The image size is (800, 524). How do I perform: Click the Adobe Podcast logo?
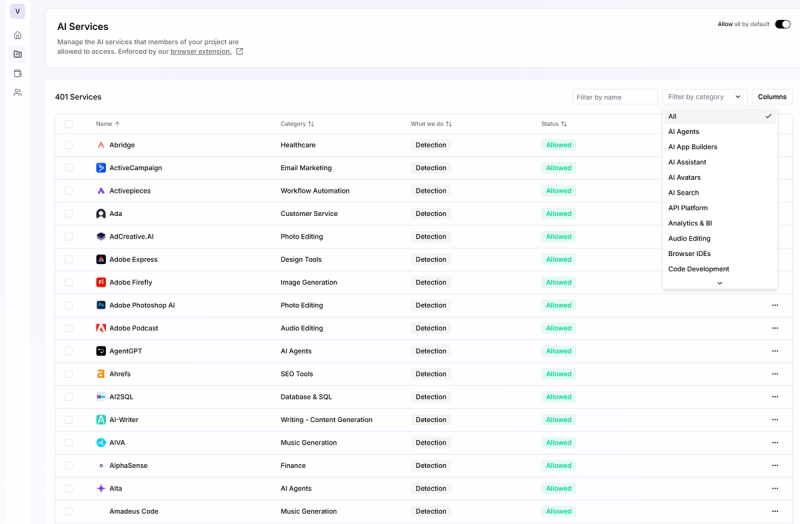101,328
